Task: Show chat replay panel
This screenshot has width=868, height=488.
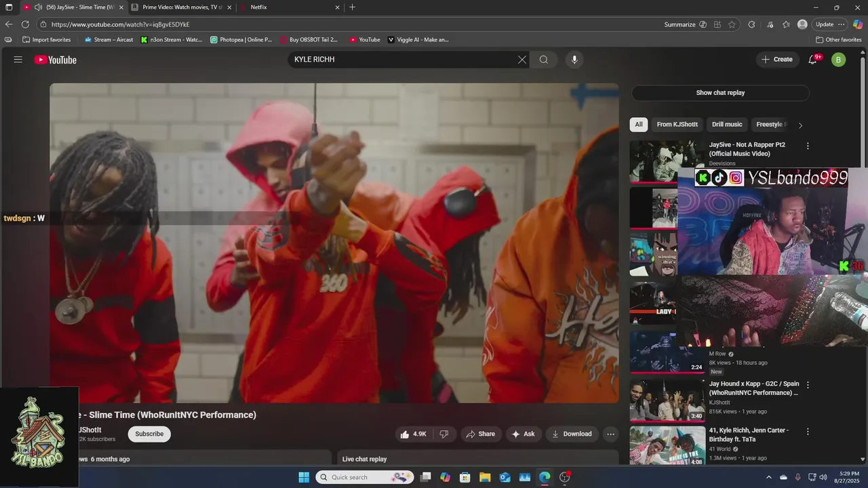Action: (720, 93)
